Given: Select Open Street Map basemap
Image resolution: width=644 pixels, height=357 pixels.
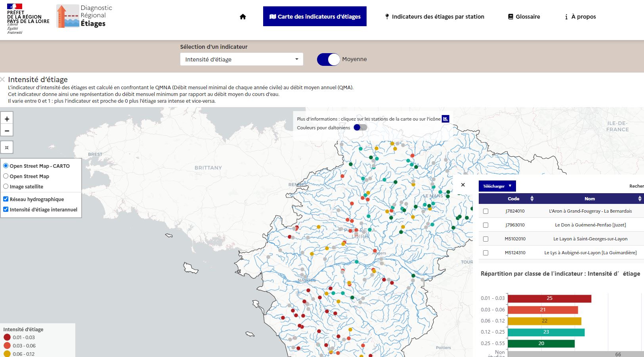Looking at the screenshot, I should coord(6,176).
